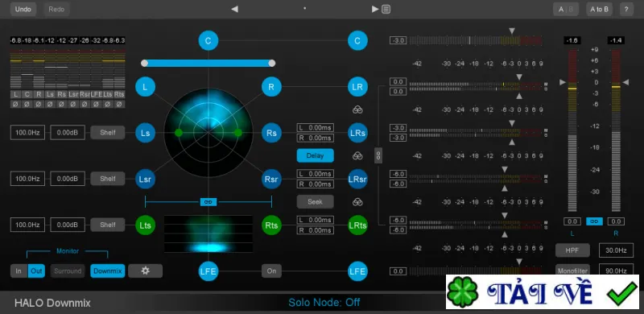Open downmix settings gear
This screenshot has height=314, width=644.
tap(146, 271)
